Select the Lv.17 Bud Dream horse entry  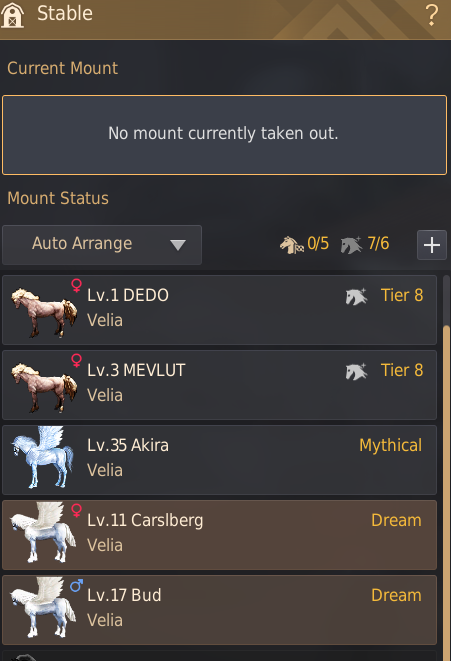click(220, 610)
